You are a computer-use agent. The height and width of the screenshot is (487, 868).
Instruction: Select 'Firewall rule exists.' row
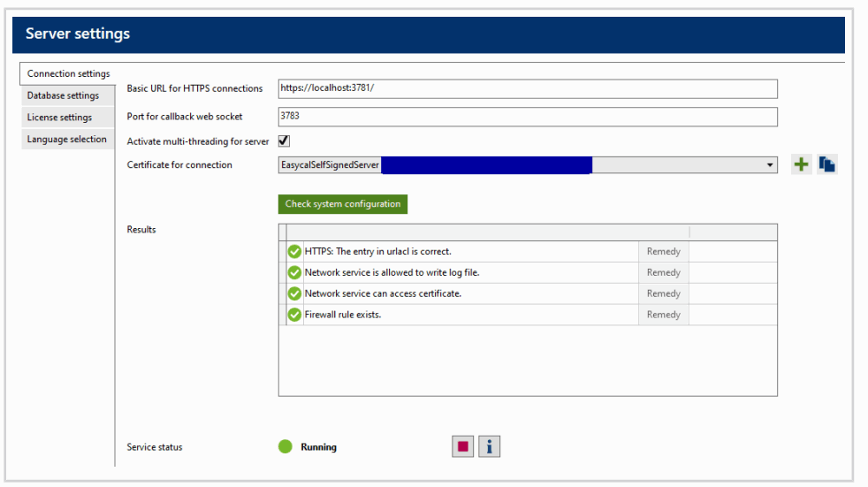pos(528,315)
